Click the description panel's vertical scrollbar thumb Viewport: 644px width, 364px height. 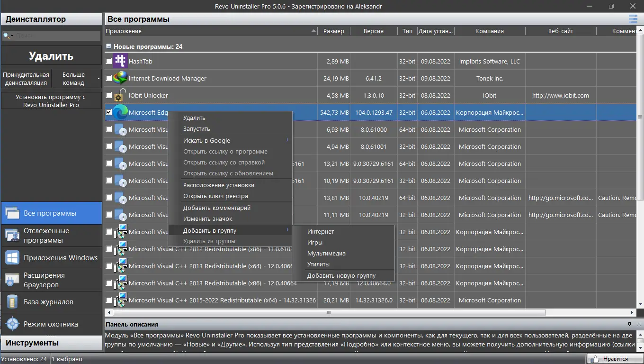tap(640, 341)
